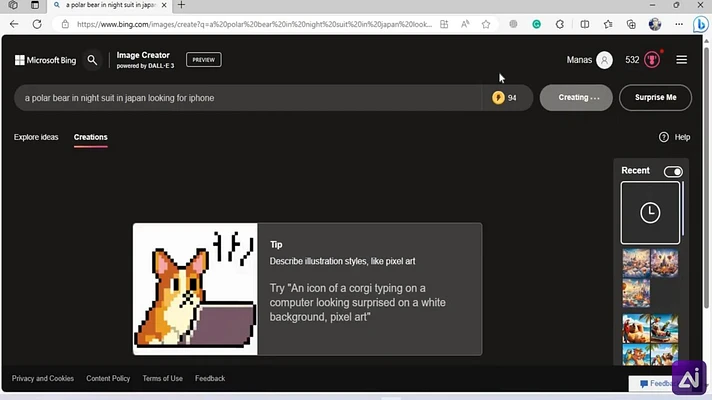Click the PREVIEW badge button
Viewport: 712px width, 400px height.
(203, 59)
